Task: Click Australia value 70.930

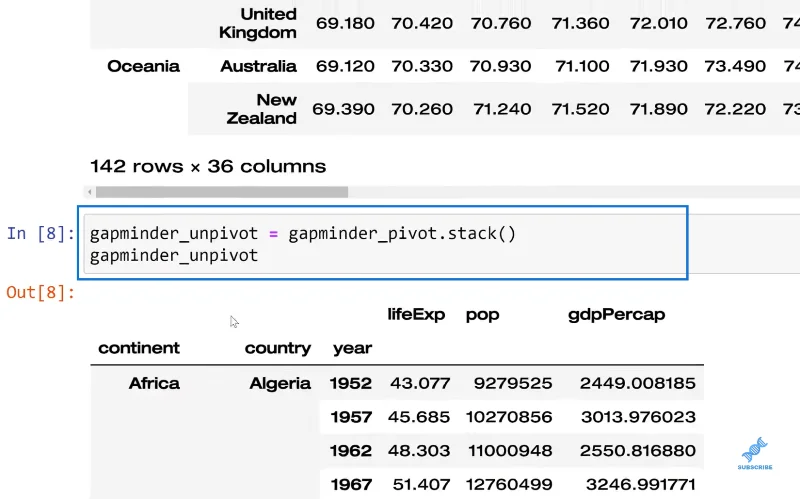Action: click(501, 66)
